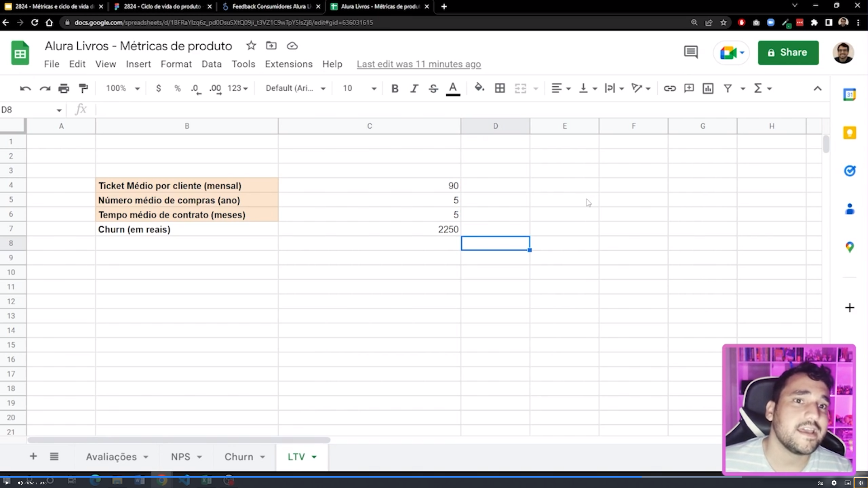868x488 pixels.
Task: Open Google Tasks side panel
Action: coord(849,171)
